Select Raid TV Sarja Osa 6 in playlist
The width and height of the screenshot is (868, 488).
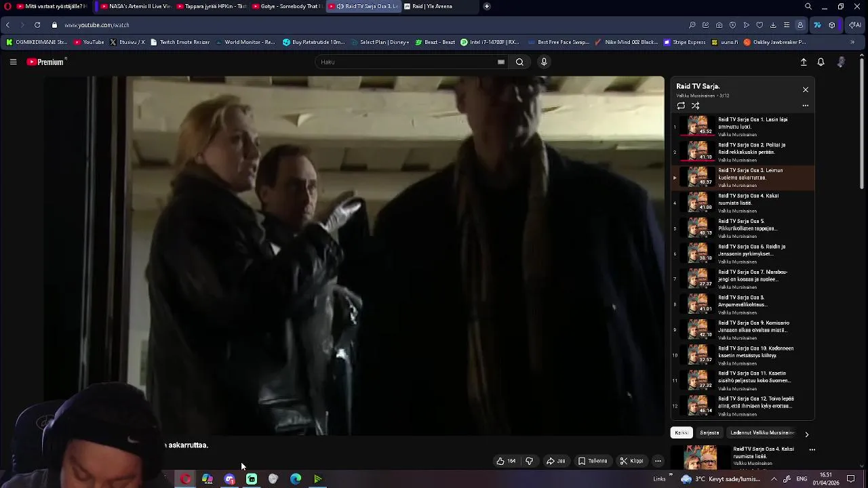[743, 253]
